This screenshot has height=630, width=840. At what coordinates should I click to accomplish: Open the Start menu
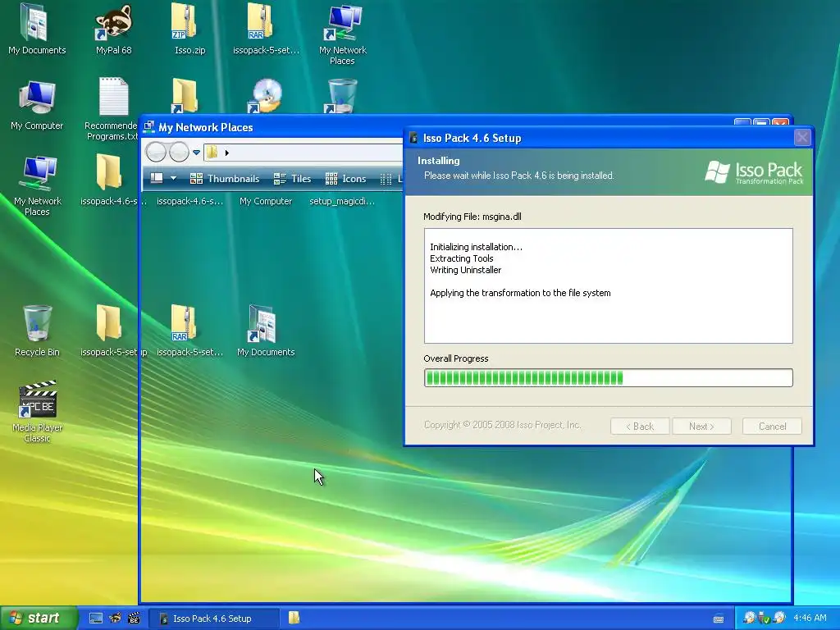[x=39, y=619]
